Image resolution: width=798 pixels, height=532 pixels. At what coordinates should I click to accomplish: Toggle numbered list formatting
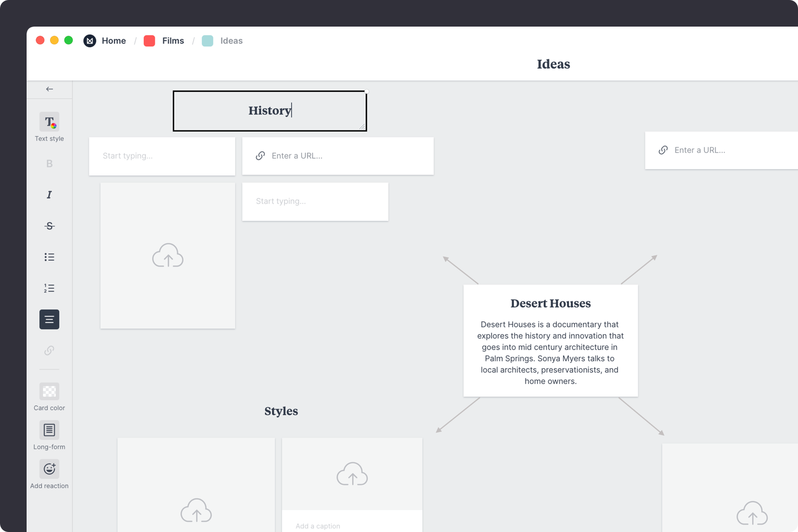click(49, 288)
